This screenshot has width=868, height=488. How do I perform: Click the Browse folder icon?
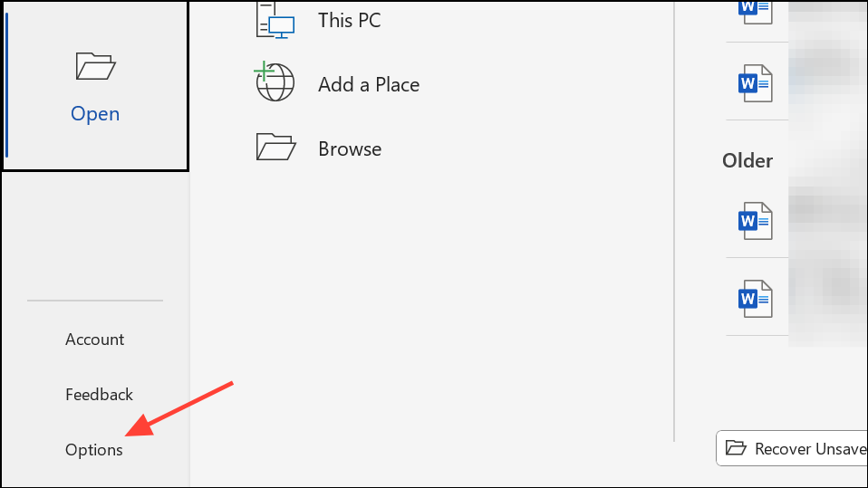pyautogui.click(x=275, y=147)
